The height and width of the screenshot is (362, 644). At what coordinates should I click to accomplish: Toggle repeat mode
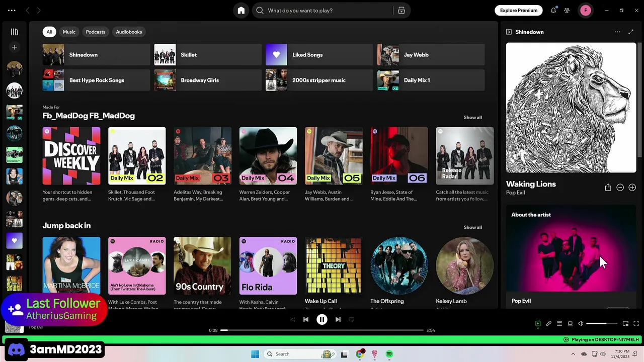[x=352, y=319]
